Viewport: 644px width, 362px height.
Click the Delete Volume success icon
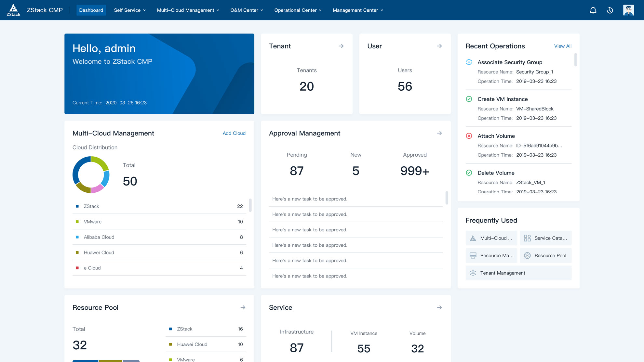pos(469,173)
